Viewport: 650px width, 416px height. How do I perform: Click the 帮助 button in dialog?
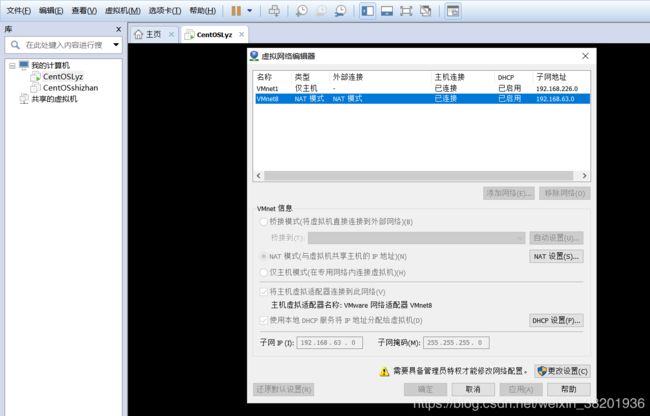pyautogui.click(x=569, y=389)
